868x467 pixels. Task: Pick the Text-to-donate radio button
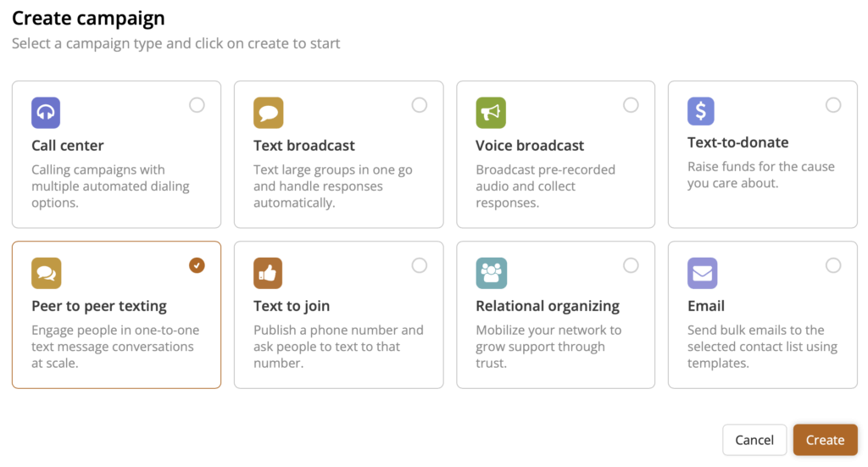833,105
